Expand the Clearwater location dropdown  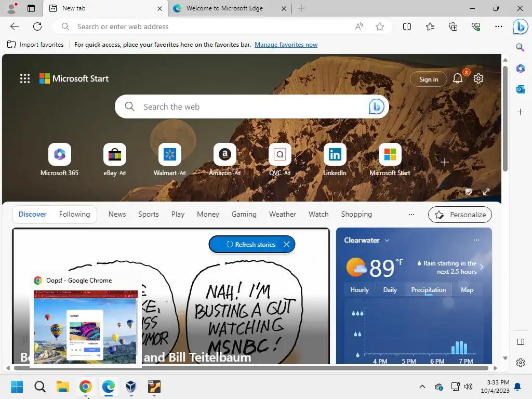[x=387, y=240]
